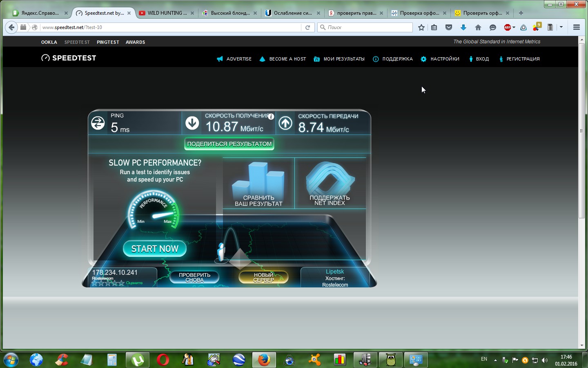Open the Windows Start button
Image resolution: width=588 pixels, height=368 pixels.
click(11, 360)
